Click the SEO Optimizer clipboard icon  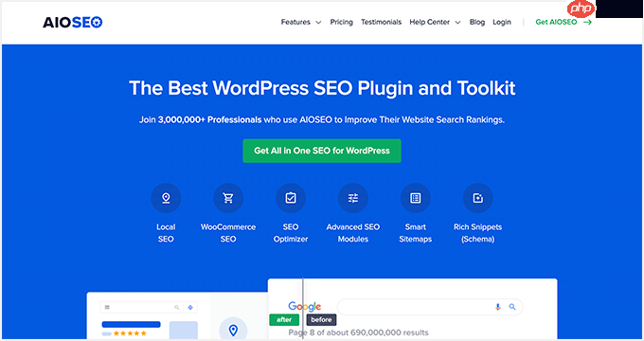pos(291,198)
